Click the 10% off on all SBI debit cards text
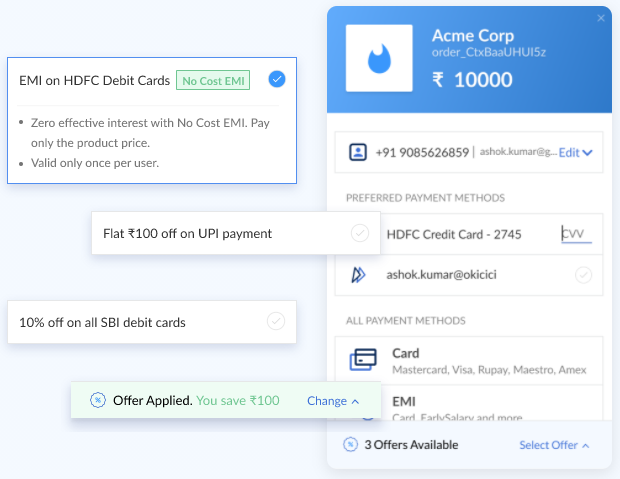This screenshot has height=479, width=620. [x=102, y=323]
